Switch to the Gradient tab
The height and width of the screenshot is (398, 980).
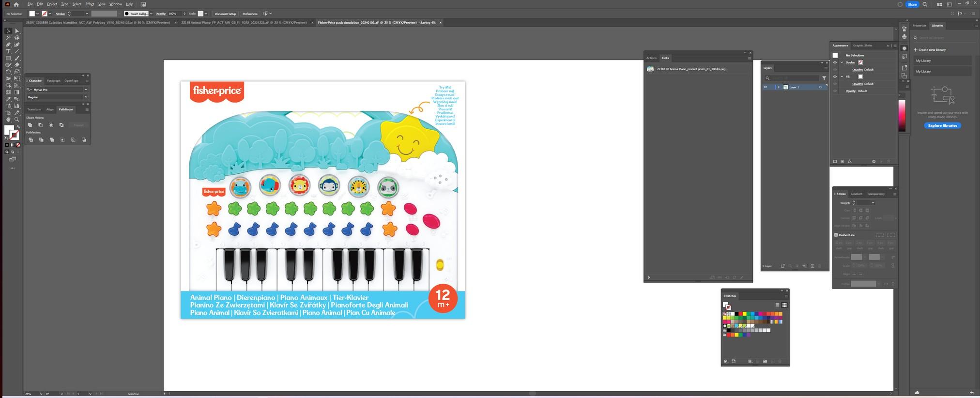857,194
